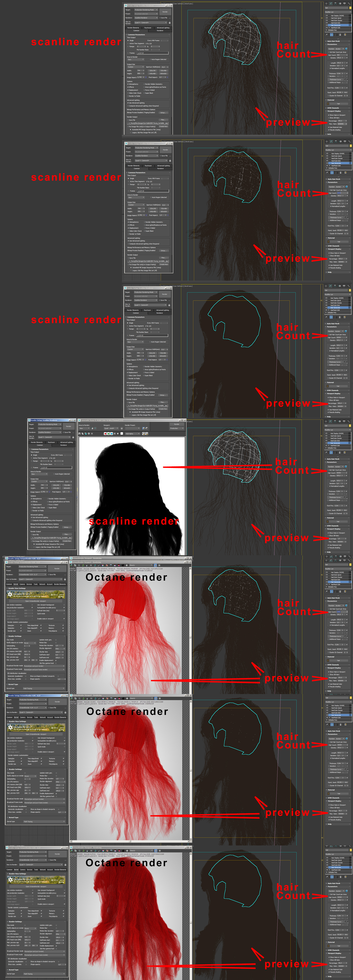Click the ×1 thickness multiplier in topmost Parameters rollout
This screenshot has height=980, width=353.
pos(345,79)
